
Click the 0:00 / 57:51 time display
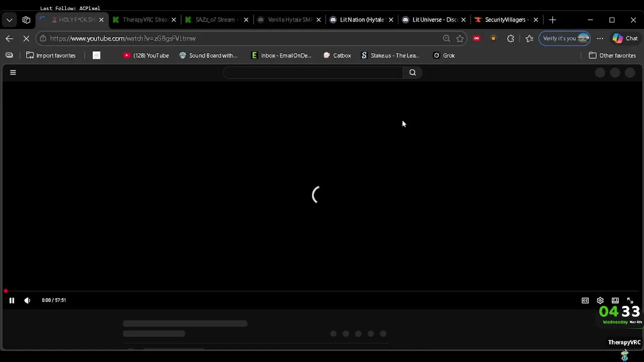(x=54, y=300)
